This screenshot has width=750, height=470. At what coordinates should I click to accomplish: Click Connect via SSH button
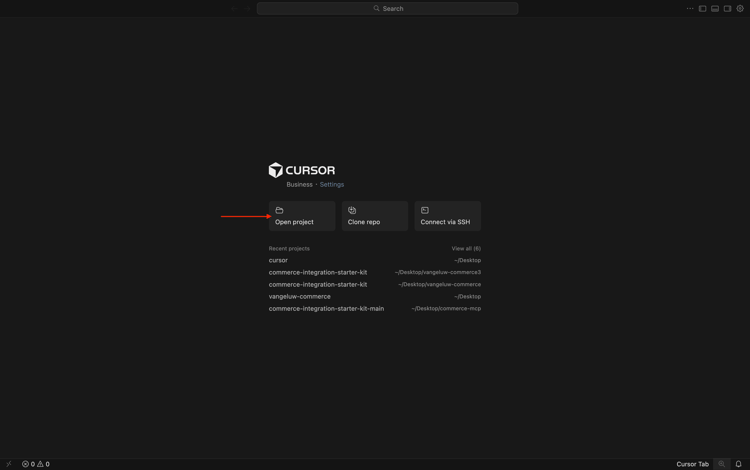pos(448,216)
